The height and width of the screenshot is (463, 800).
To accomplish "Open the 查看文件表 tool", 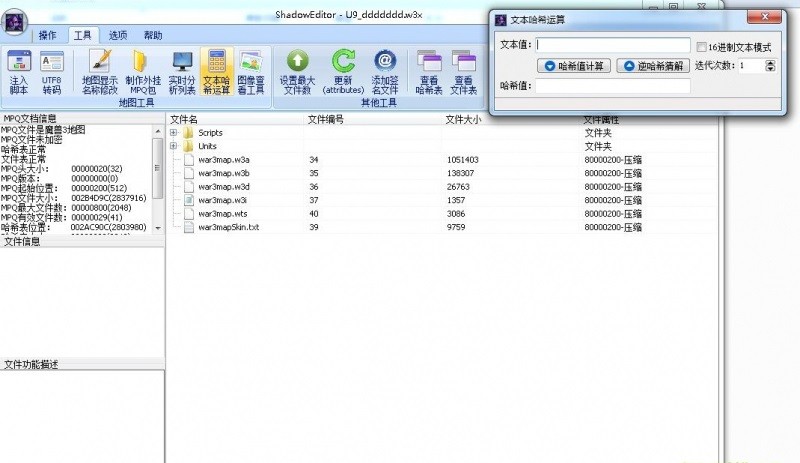I will 463,72.
